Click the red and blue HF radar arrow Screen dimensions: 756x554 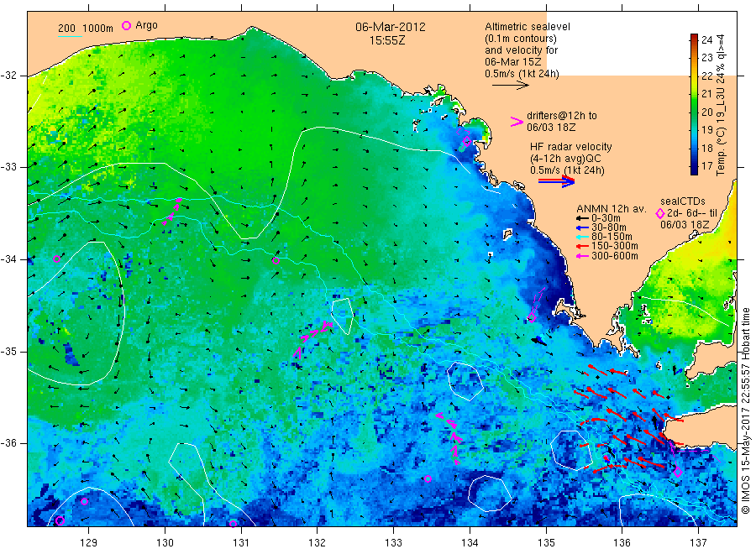556,181
